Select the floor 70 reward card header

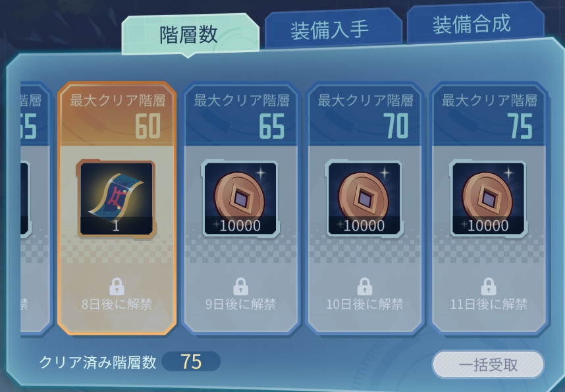pyautogui.click(x=365, y=115)
